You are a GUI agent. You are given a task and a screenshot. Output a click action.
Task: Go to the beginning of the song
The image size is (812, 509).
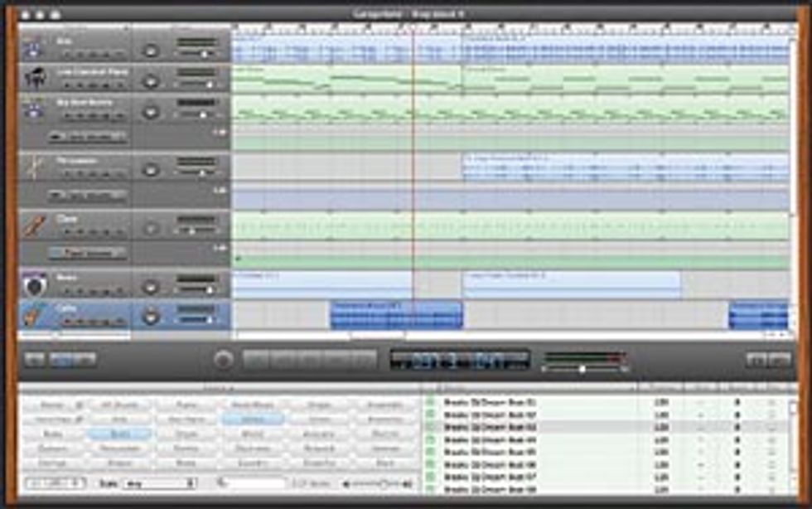click(256, 360)
